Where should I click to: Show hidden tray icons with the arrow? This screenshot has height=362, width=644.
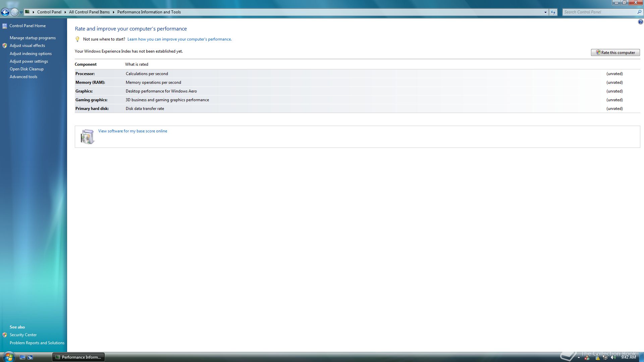pos(579,357)
